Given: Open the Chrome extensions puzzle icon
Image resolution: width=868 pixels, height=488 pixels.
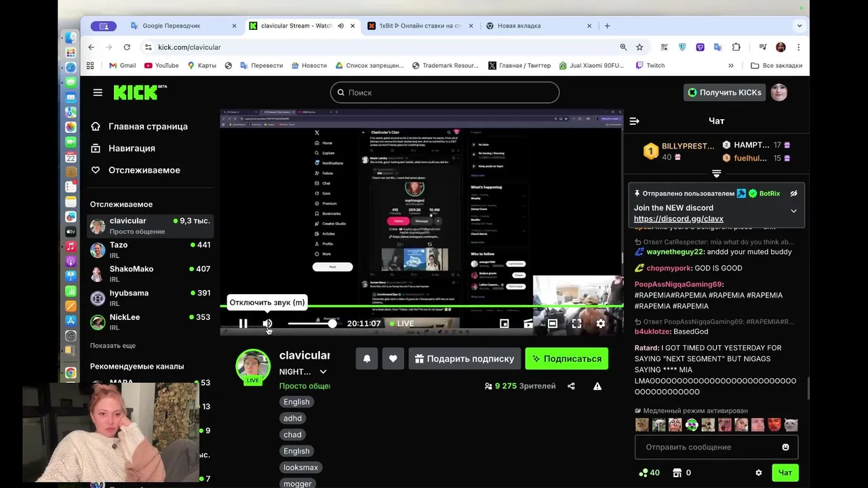Looking at the screenshot, I should click(x=736, y=47).
